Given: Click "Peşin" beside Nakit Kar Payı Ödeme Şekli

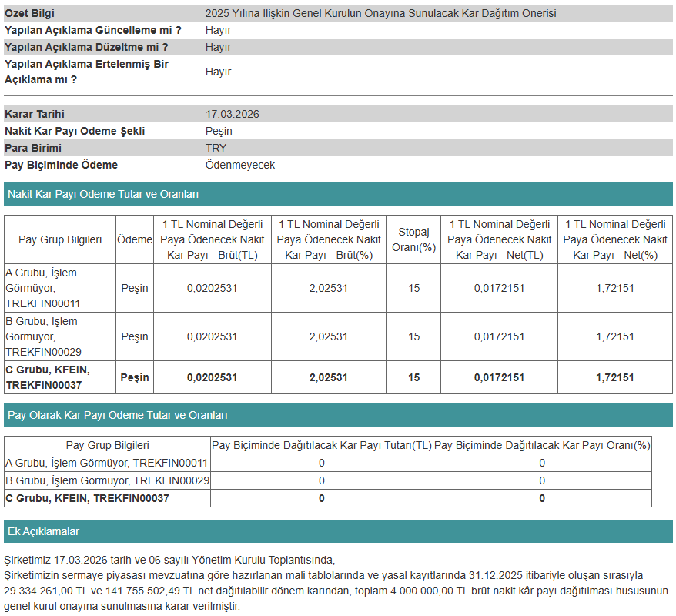Looking at the screenshot, I should click(x=219, y=131).
